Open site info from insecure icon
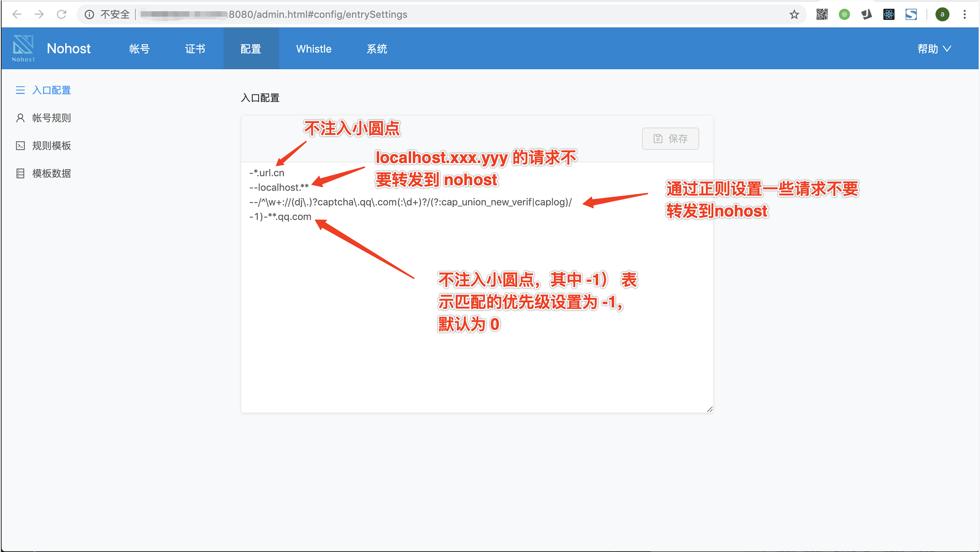 pyautogui.click(x=89, y=14)
